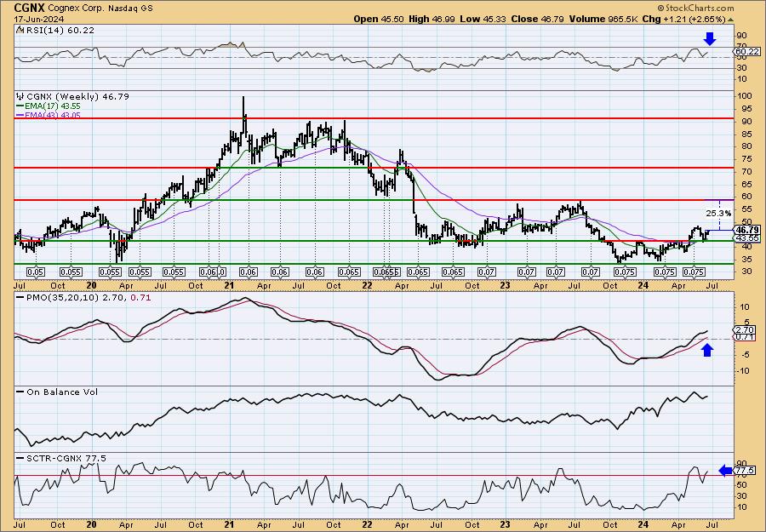
Task: Click year 20 on SCTR panel time axis
Action: pos(91,524)
